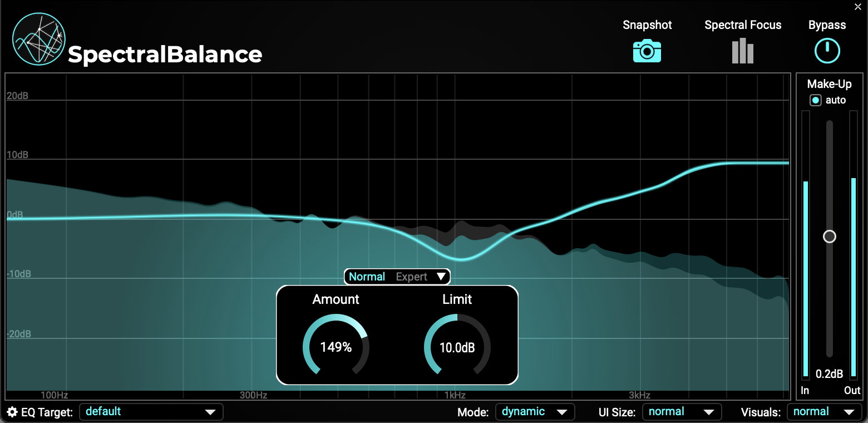This screenshot has height=423, width=868.
Task: Click the Bypass label
Action: 827,25
